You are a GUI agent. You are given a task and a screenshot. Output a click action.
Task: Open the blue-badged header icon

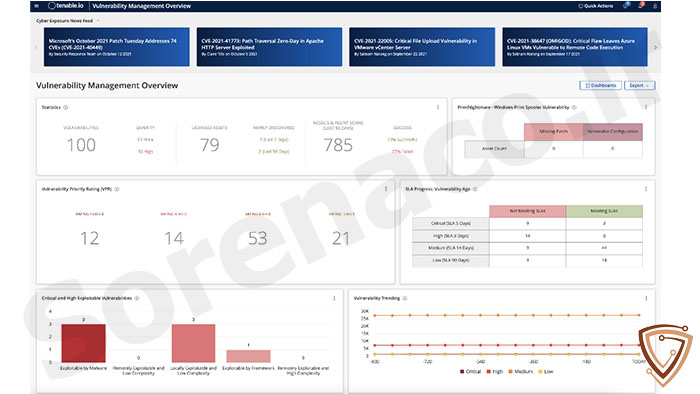point(626,5)
